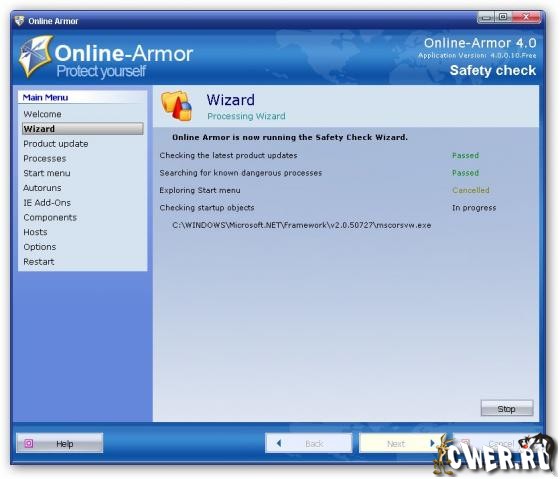Click the Wizard folder shapes icon
Image resolution: width=560 pixels, height=479 pixels.
[x=177, y=106]
